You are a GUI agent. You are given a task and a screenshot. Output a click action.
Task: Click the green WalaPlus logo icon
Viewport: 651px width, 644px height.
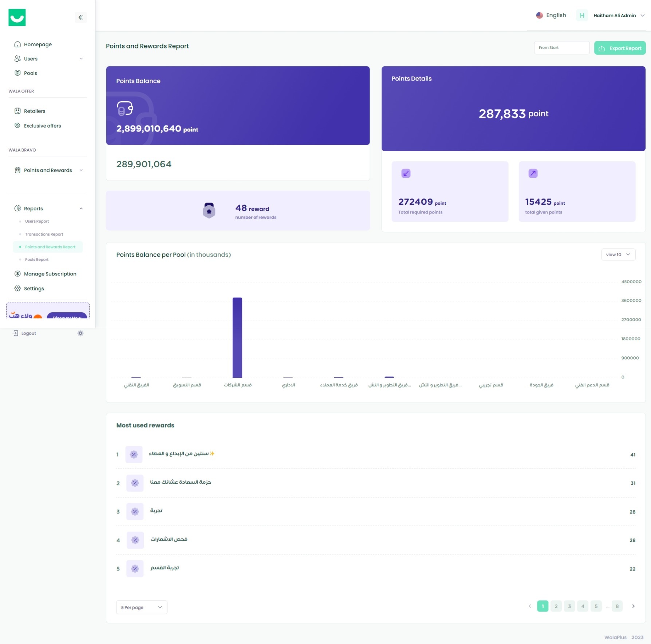pyautogui.click(x=17, y=17)
